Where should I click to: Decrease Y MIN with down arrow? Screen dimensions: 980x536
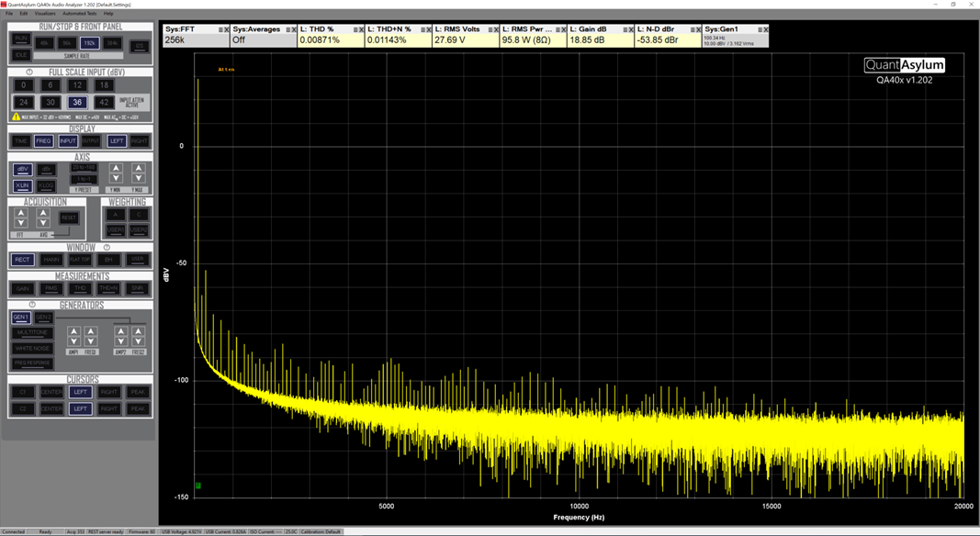click(x=116, y=178)
